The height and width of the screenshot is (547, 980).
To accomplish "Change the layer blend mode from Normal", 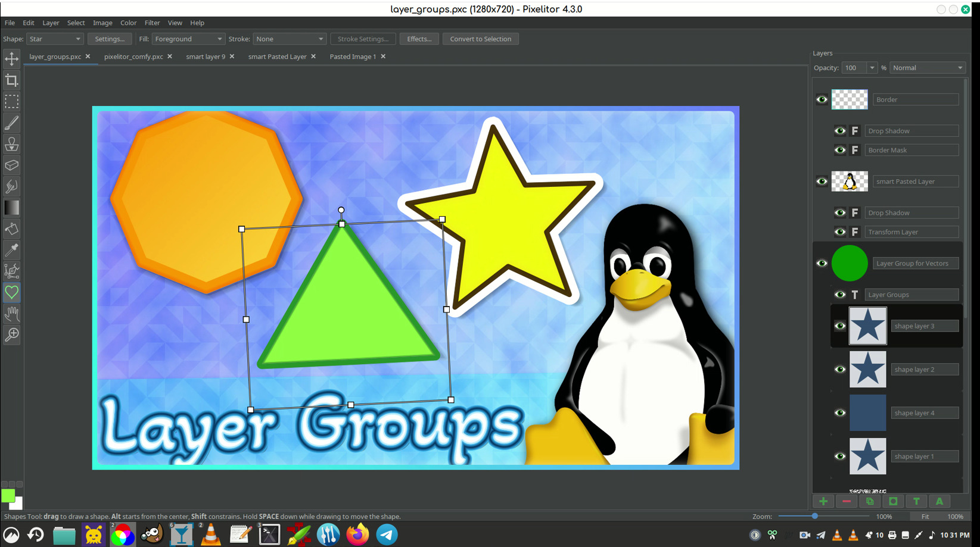I will [x=927, y=67].
